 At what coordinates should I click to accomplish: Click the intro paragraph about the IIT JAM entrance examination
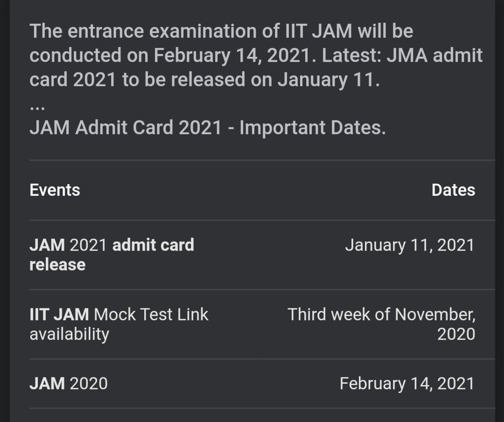point(256,55)
